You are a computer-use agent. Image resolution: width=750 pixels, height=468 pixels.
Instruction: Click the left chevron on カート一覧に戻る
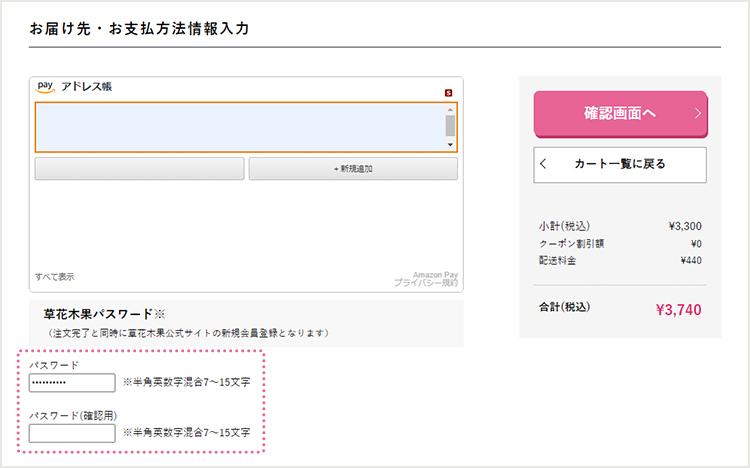pos(543,164)
